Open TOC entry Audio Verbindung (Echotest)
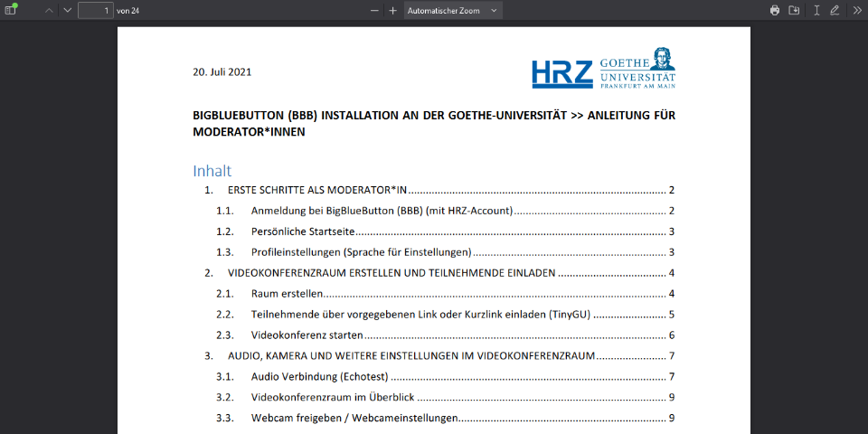The height and width of the screenshot is (434, 868). (446, 376)
